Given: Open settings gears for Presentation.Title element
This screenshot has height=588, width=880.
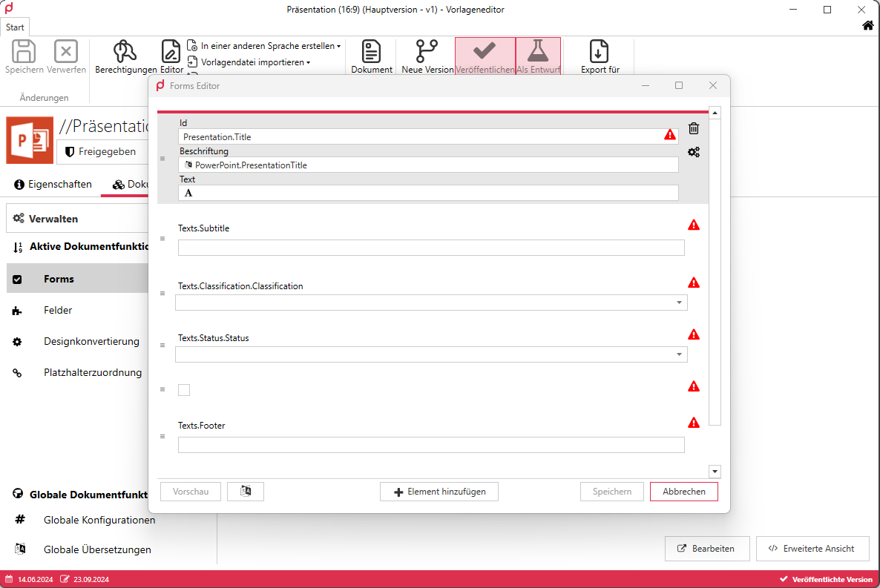Looking at the screenshot, I should [x=694, y=152].
